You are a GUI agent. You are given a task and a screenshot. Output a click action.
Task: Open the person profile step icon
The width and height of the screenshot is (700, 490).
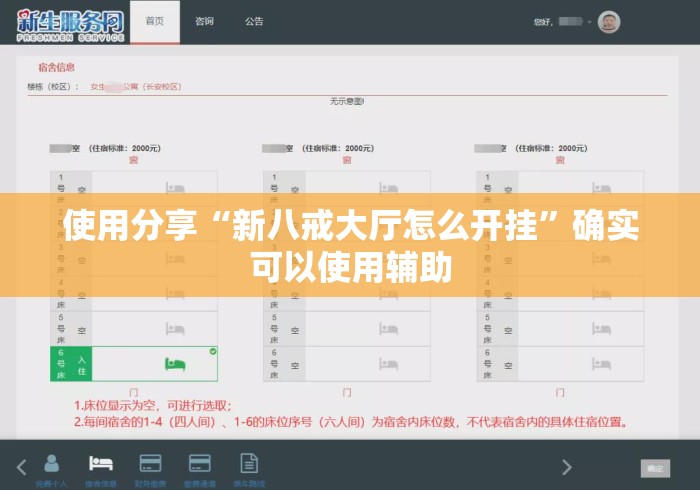[x=51, y=463]
